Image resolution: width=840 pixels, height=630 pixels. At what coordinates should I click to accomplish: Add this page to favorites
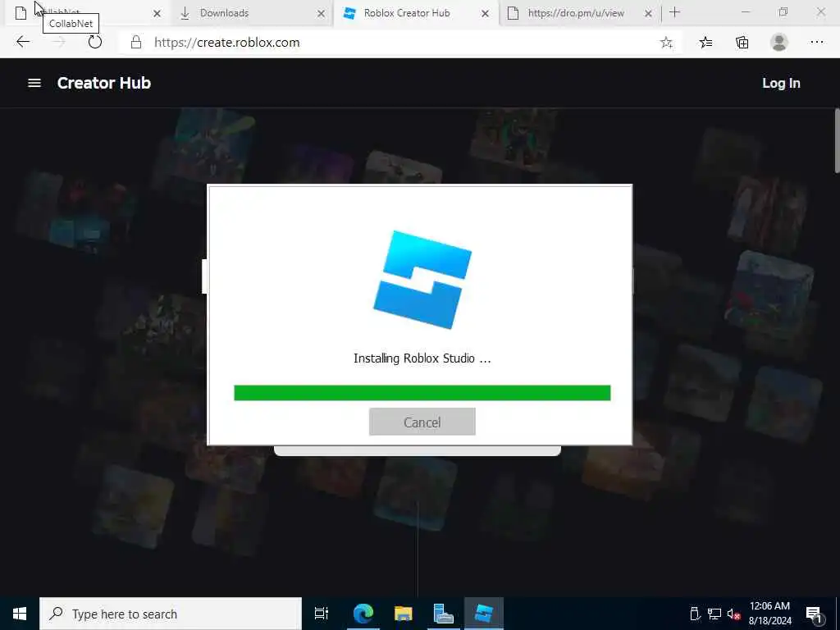coord(666,43)
